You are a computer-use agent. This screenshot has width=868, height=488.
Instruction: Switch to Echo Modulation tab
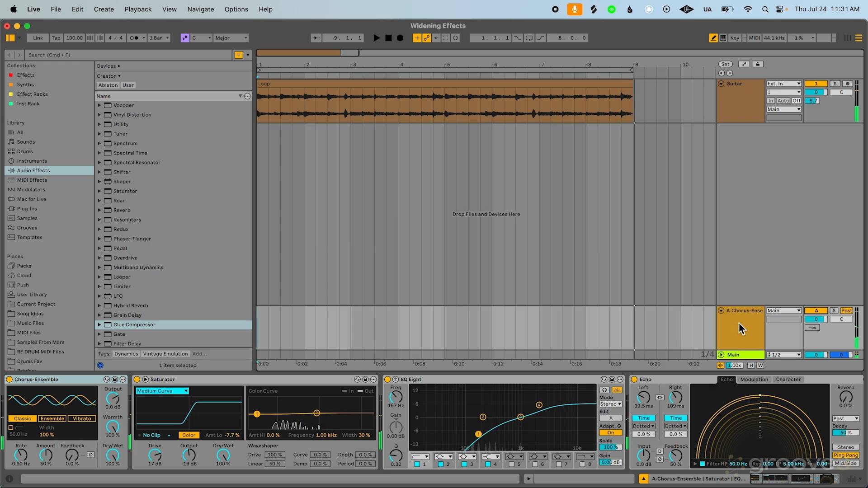(x=754, y=380)
